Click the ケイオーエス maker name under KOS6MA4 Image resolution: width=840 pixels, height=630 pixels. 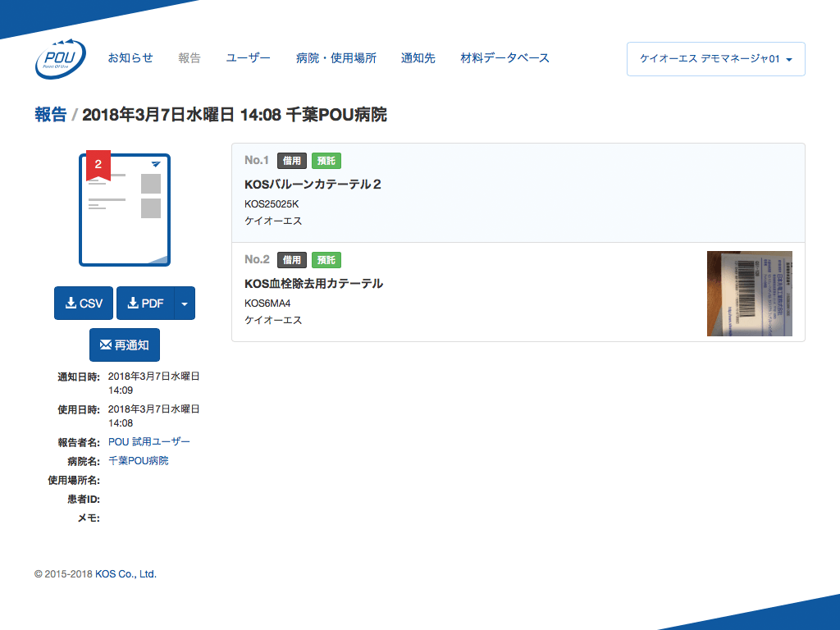(x=273, y=320)
